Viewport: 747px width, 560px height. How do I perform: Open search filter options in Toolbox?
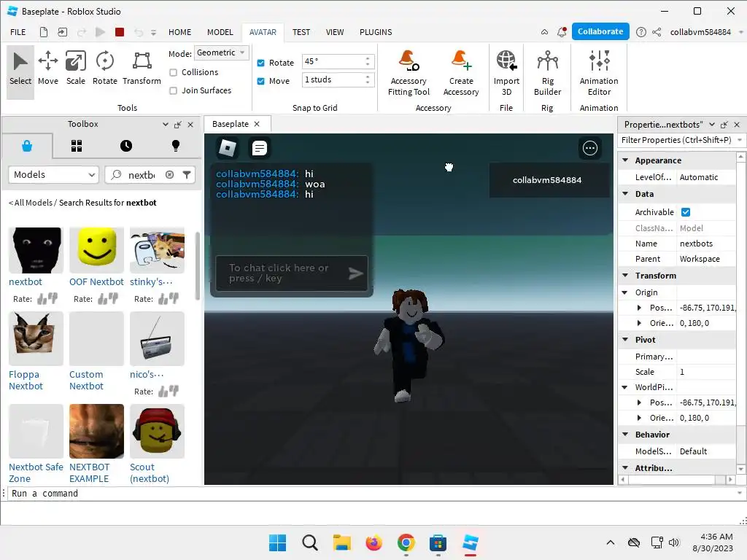click(x=187, y=175)
